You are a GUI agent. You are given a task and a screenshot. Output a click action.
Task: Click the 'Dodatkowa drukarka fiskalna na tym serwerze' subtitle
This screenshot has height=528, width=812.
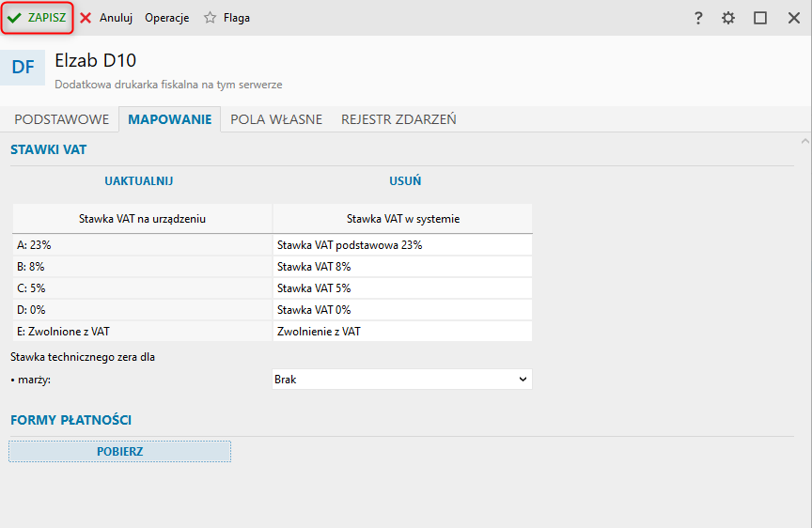(168, 85)
